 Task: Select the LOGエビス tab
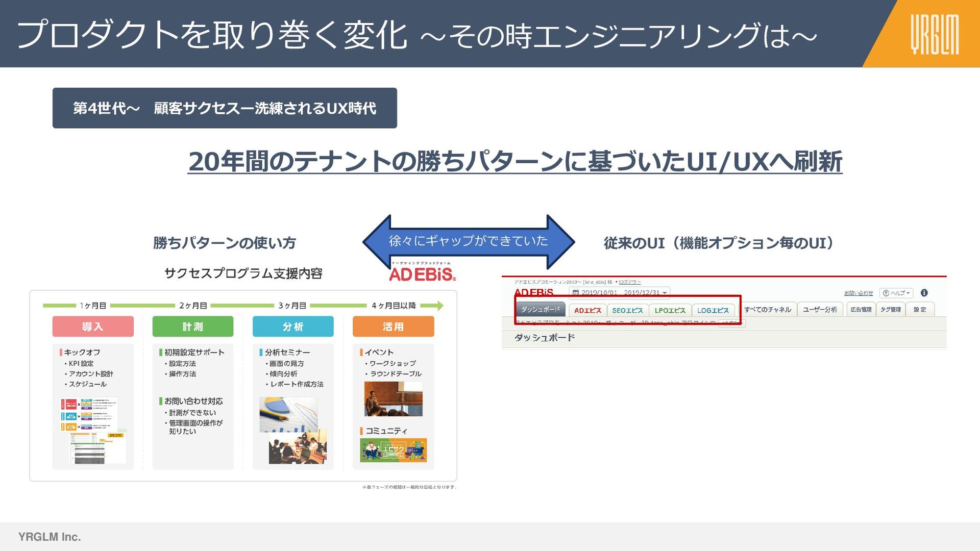[x=713, y=310]
